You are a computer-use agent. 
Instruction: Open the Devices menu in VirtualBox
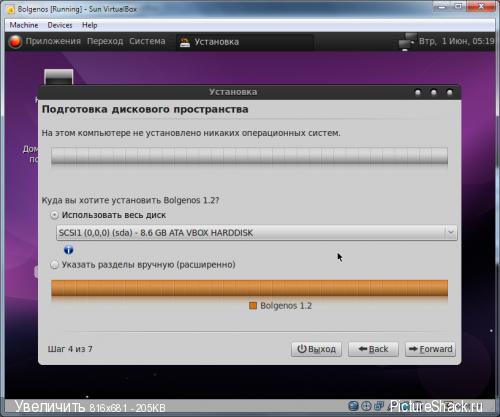[x=60, y=25]
